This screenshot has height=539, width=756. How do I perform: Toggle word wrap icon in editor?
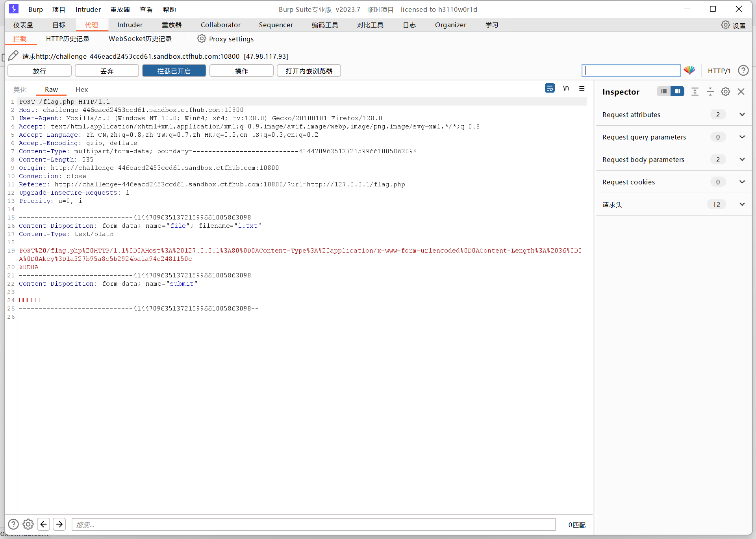(550, 88)
